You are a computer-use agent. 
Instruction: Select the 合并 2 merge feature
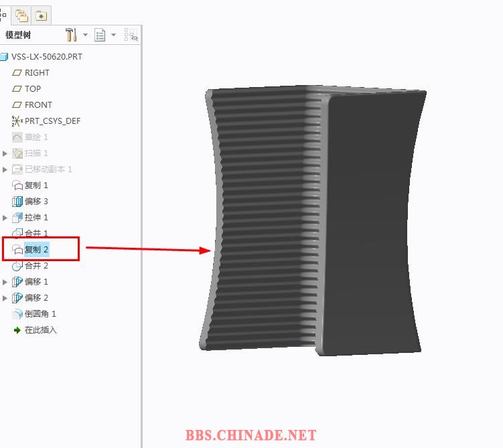36,266
